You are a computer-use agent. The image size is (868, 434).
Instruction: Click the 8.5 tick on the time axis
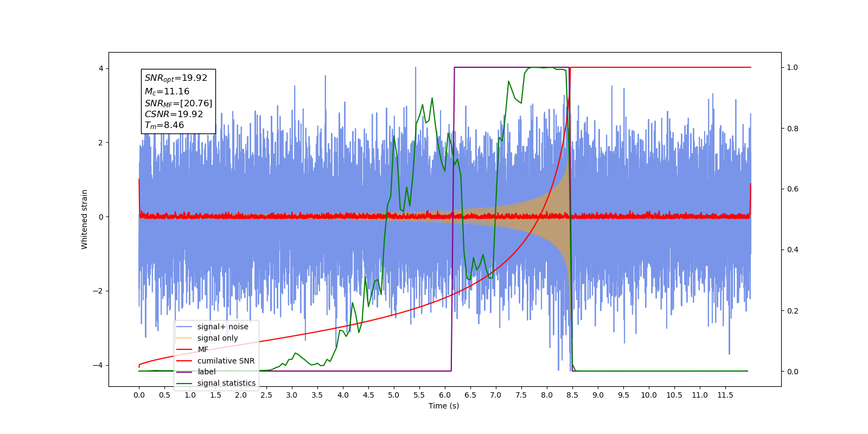click(572, 395)
